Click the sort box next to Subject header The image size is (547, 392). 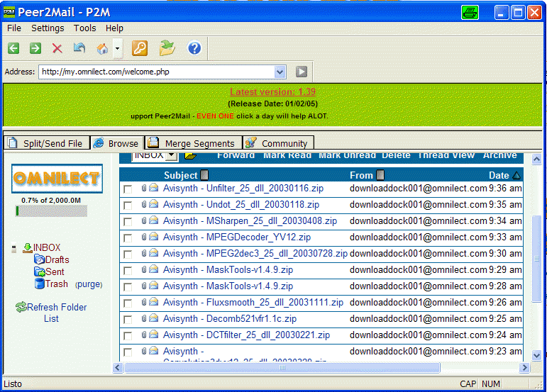click(205, 175)
